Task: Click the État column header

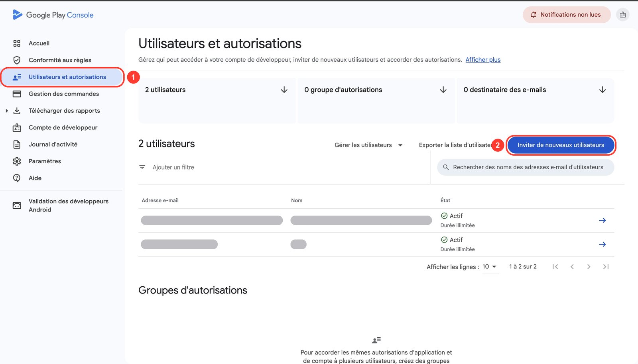Action: [x=445, y=200]
